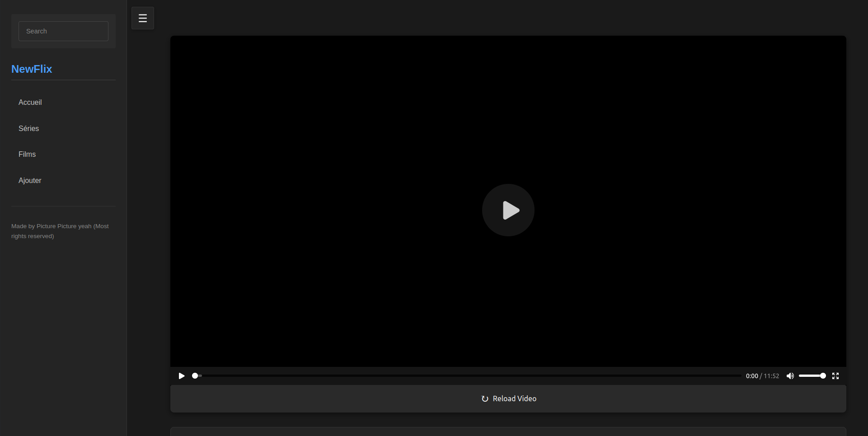Image resolution: width=868 pixels, height=436 pixels.
Task: Open the Séries section
Action: click(x=28, y=128)
